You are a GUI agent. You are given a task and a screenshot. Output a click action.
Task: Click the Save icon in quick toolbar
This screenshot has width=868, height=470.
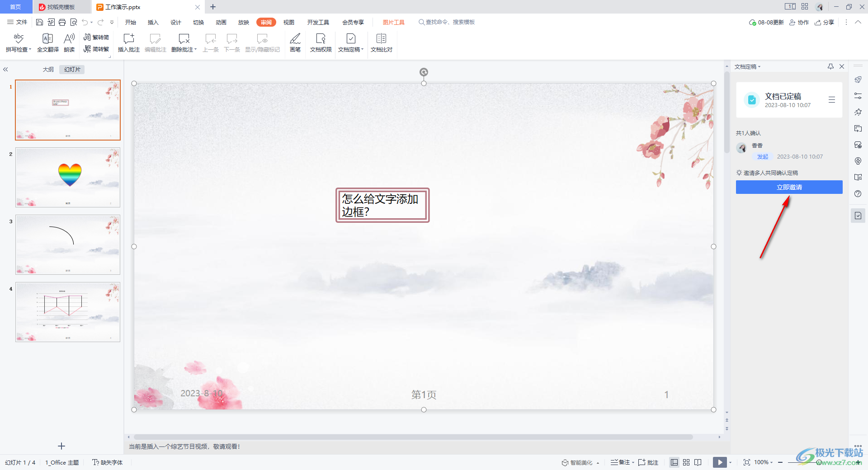click(39, 22)
